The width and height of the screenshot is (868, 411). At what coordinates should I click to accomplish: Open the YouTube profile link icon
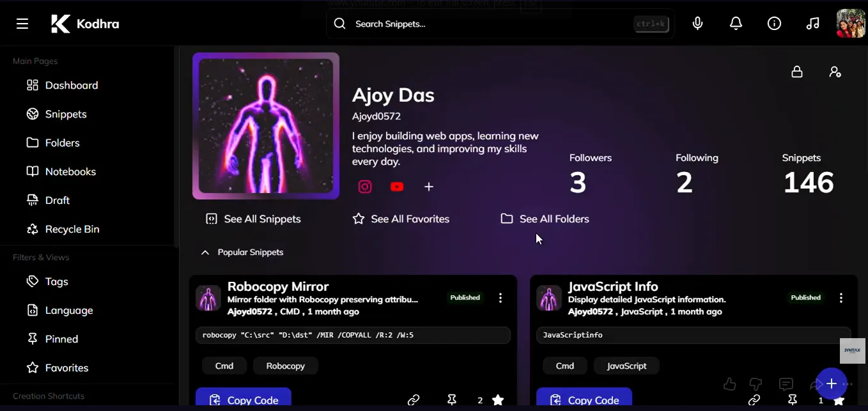tap(397, 187)
